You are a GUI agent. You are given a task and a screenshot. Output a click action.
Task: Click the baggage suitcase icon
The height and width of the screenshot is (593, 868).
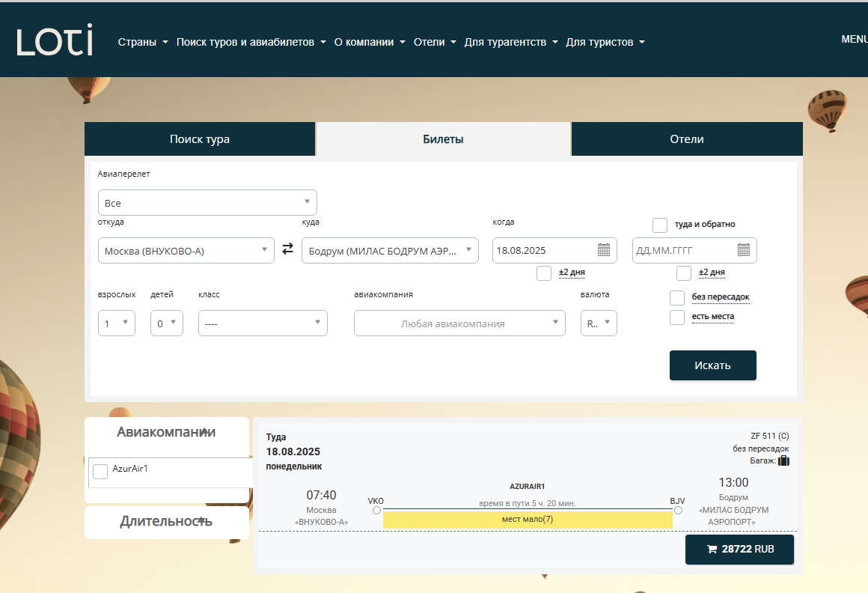[x=784, y=460]
